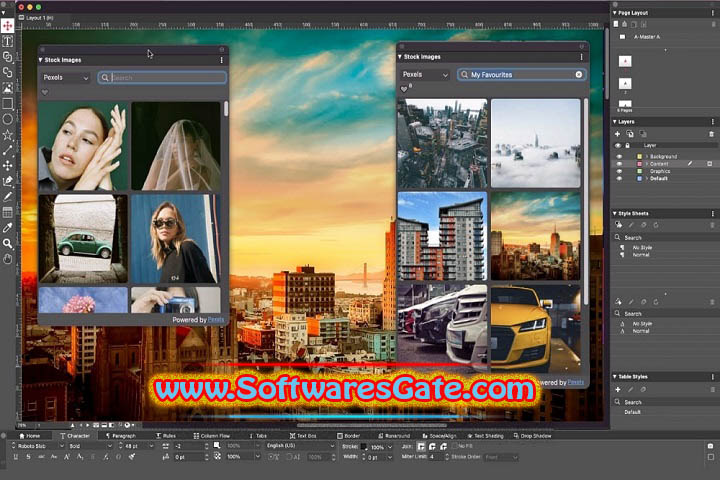Click the Stroke color swatch
The image size is (720, 480).
(x=364, y=446)
